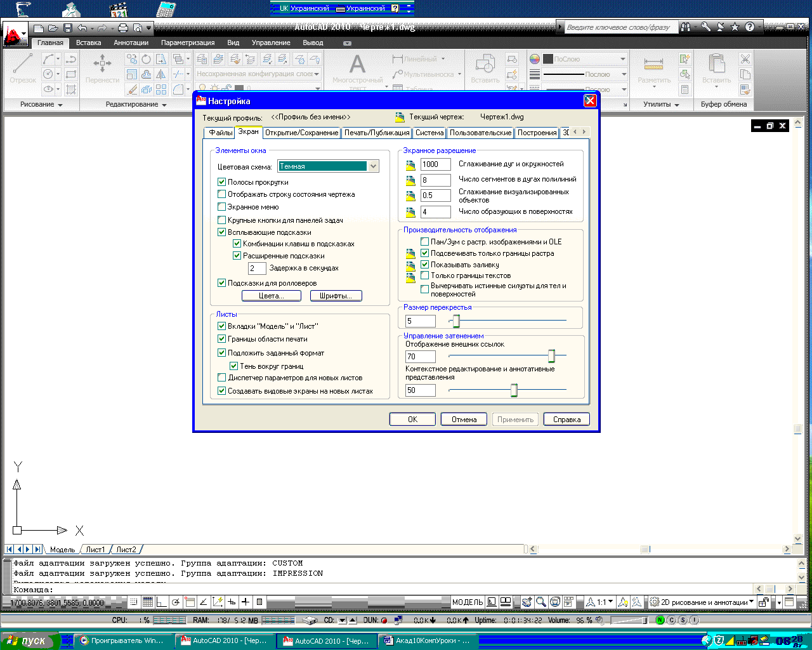Viewport: 812px width, 650px height.
Task: Switch to the Файлы tab
Action: 220,133
